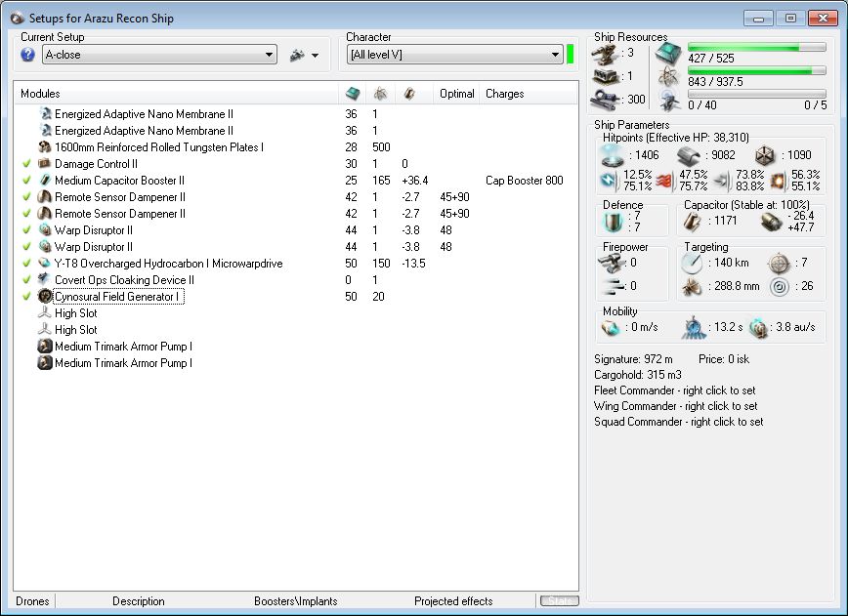The image size is (848, 616).
Task: Open the Boosters\Implants tab
Action: pyautogui.click(x=296, y=601)
